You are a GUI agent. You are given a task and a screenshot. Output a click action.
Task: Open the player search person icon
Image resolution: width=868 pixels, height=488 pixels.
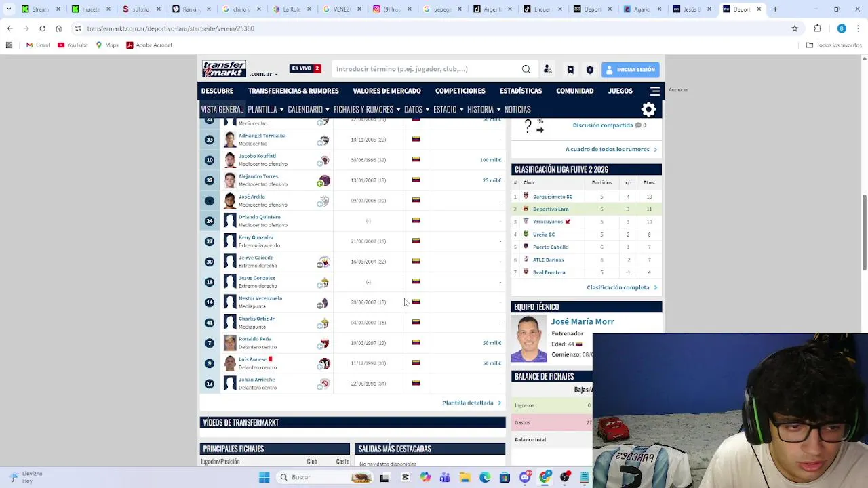(x=548, y=69)
